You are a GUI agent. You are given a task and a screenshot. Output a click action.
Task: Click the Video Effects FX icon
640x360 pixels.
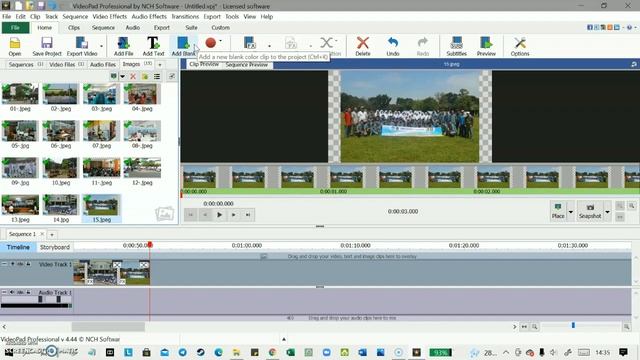(249, 43)
